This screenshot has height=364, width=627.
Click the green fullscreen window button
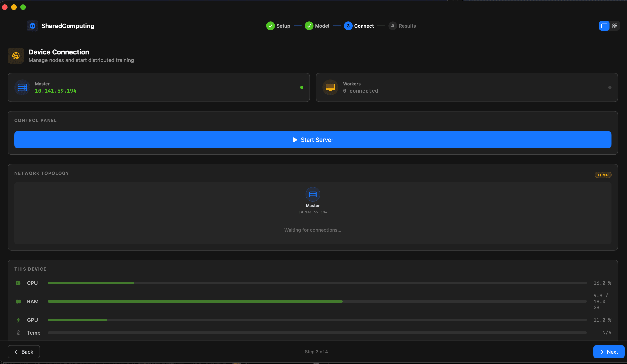[x=23, y=7]
